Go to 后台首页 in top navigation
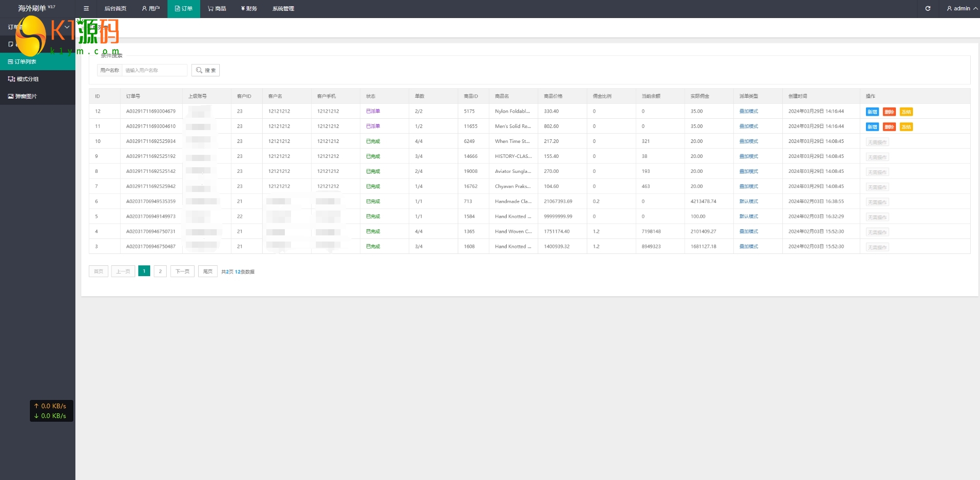980x480 pixels. point(115,9)
